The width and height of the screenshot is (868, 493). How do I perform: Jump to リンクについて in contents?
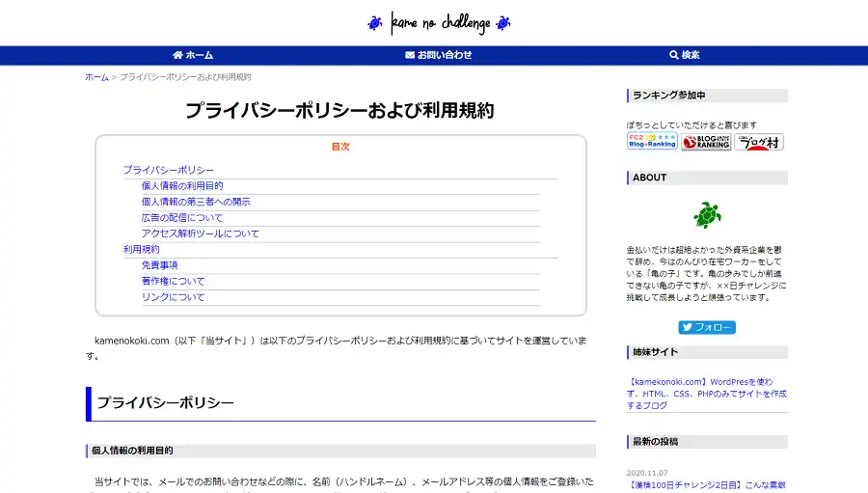[x=173, y=297]
